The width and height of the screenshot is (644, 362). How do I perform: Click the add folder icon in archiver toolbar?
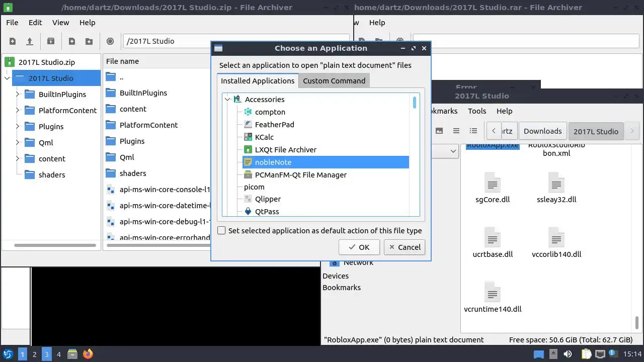click(x=89, y=41)
